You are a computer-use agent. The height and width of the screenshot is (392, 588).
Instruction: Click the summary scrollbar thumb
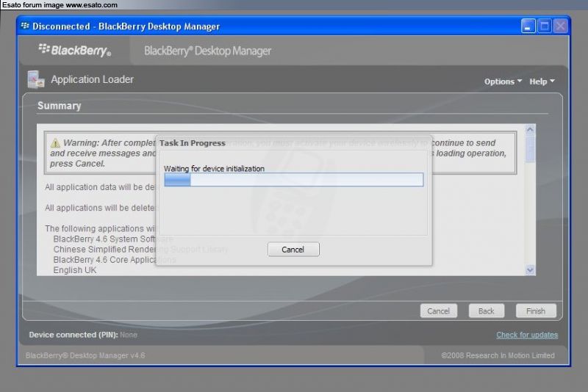click(530, 149)
